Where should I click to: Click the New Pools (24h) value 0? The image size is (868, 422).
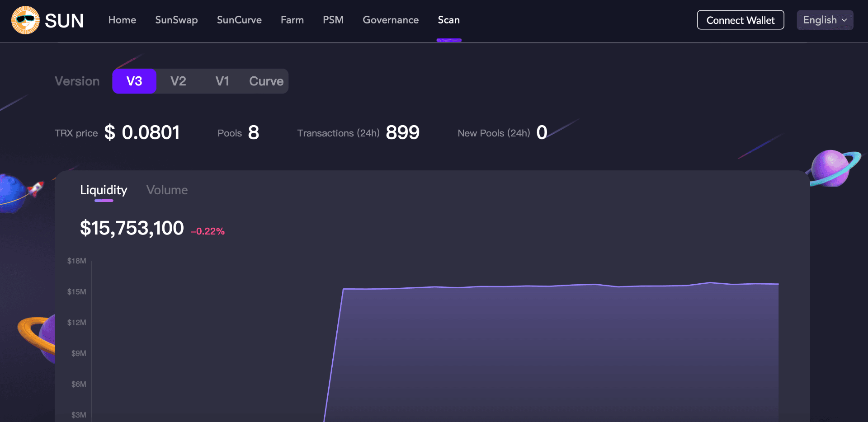coord(542,132)
